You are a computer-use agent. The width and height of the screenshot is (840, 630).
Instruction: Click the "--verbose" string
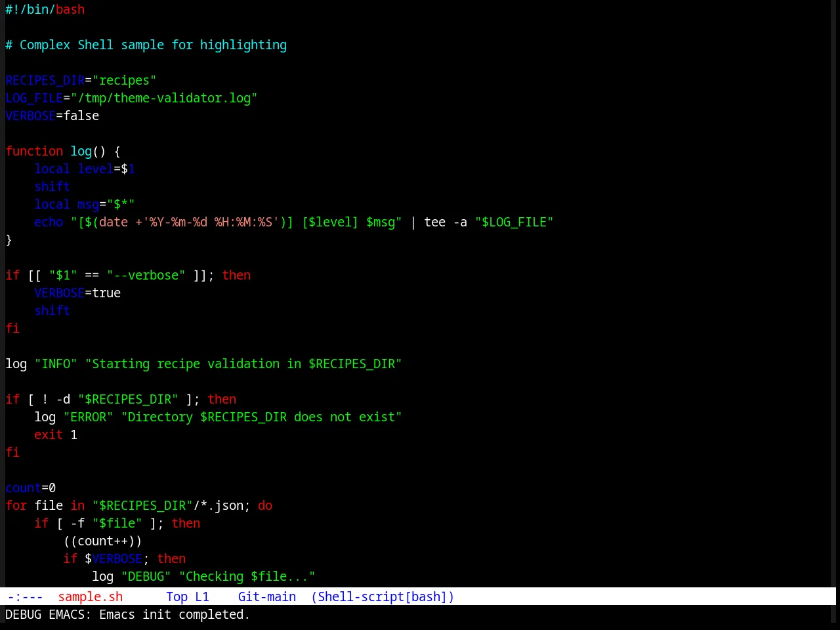[x=146, y=275]
